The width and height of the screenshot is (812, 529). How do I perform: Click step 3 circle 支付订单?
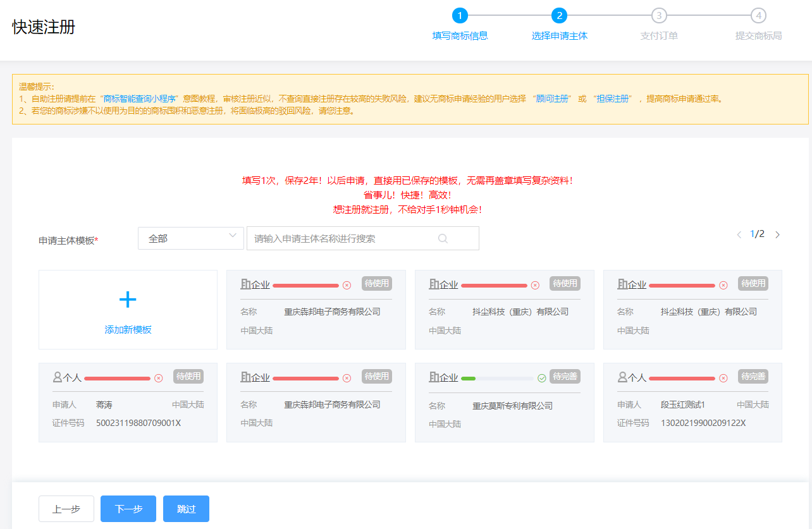click(659, 16)
